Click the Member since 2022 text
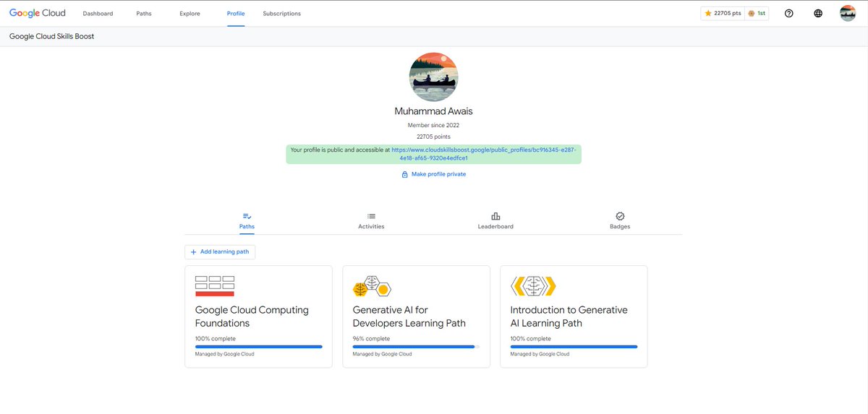Image resolution: width=868 pixels, height=414 pixels. [433, 125]
